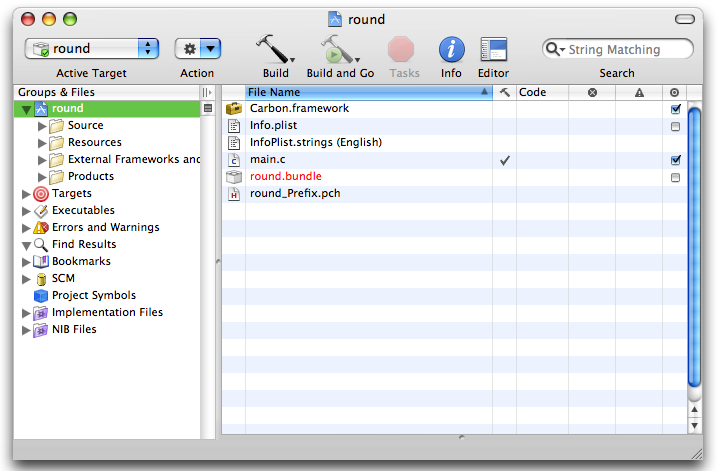Image resolution: width=720 pixels, height=471 pixels.
Task: Click the red Tasks stop icon
Action: click(x=401, y=49)
